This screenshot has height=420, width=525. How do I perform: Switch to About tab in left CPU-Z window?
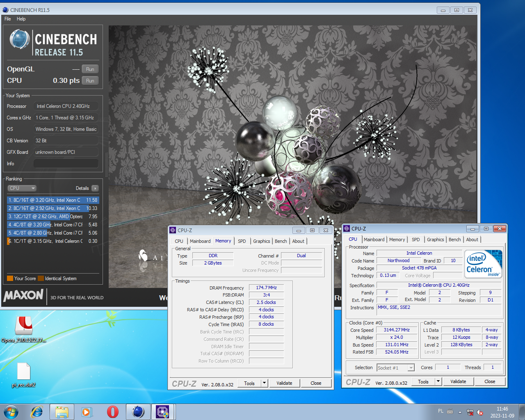coord(298,241)
